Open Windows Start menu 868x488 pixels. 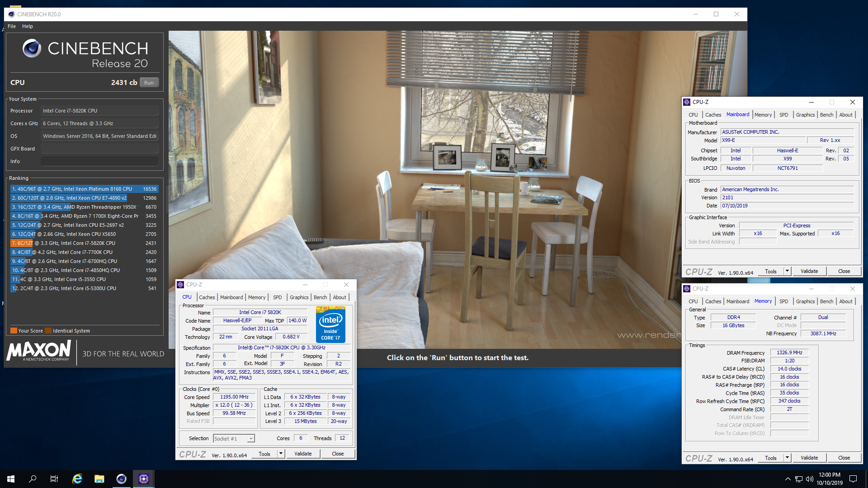coord(11,479)
